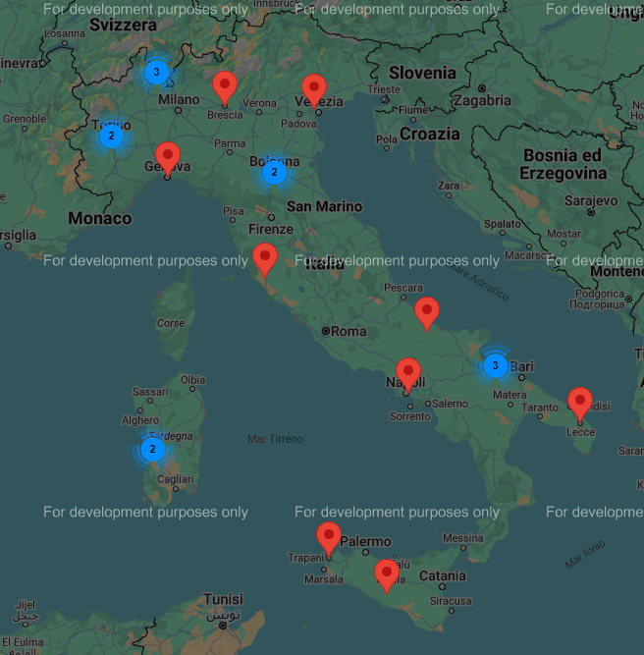The width and height of the screenshot is (644, 655).
Task: Click the Pola label
Action: pyautogui.click(x=387, y=139)
